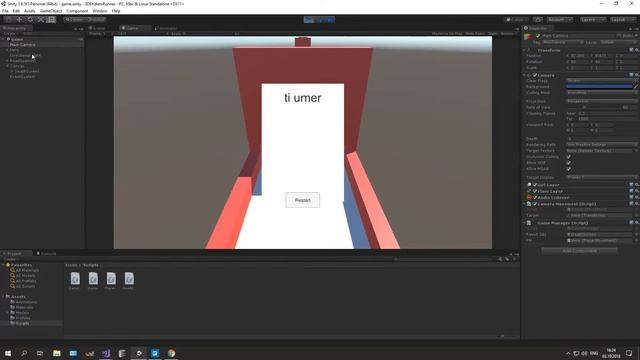The height and width of the screenshot is (360, 640).
Task: Open File Explorer from taskbar
Action: click(57, 353)
